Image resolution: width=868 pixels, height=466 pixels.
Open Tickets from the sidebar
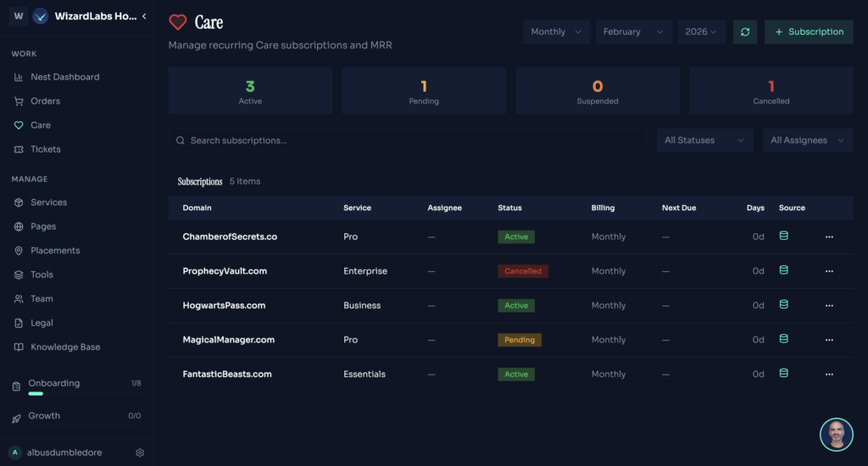[46, 149]
